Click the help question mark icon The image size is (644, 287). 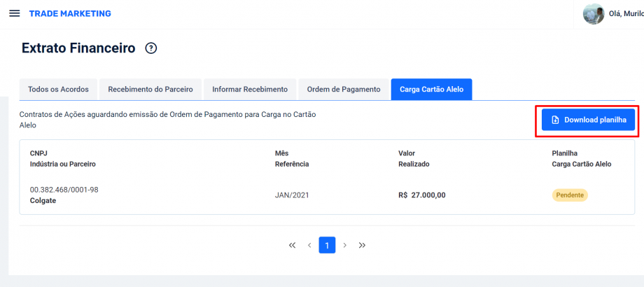coord(150,48)
